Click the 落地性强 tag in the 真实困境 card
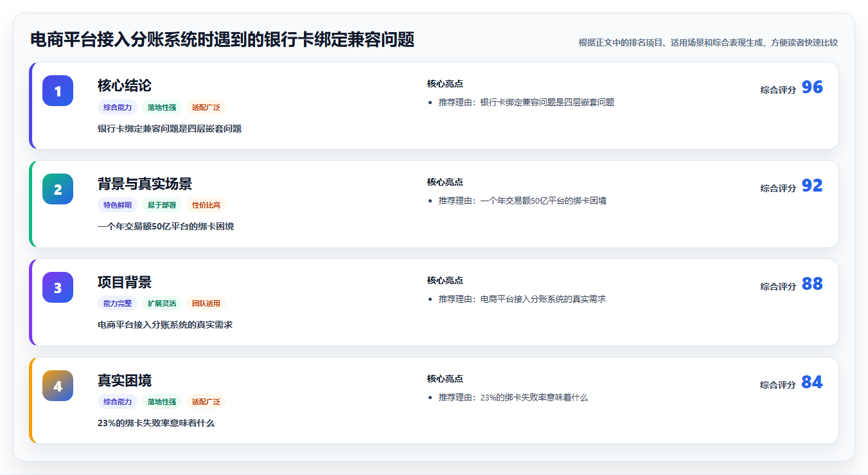This screenshot has height=475, width=868. click(x=162, y=402)
